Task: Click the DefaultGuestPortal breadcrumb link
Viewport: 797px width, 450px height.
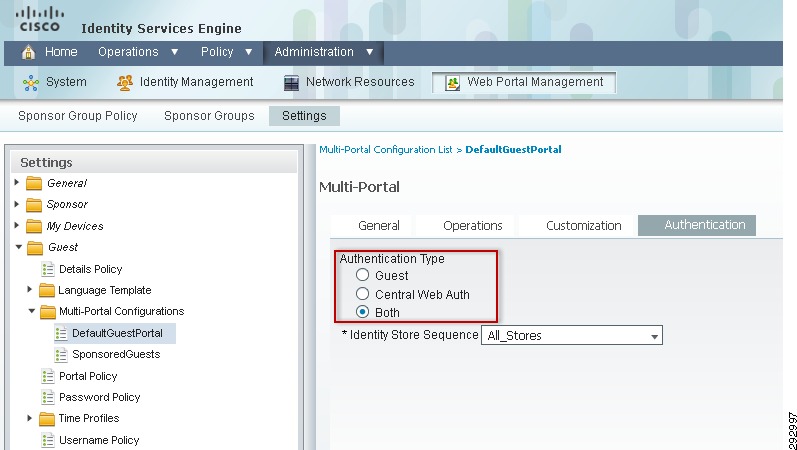Action: (513, 149)
